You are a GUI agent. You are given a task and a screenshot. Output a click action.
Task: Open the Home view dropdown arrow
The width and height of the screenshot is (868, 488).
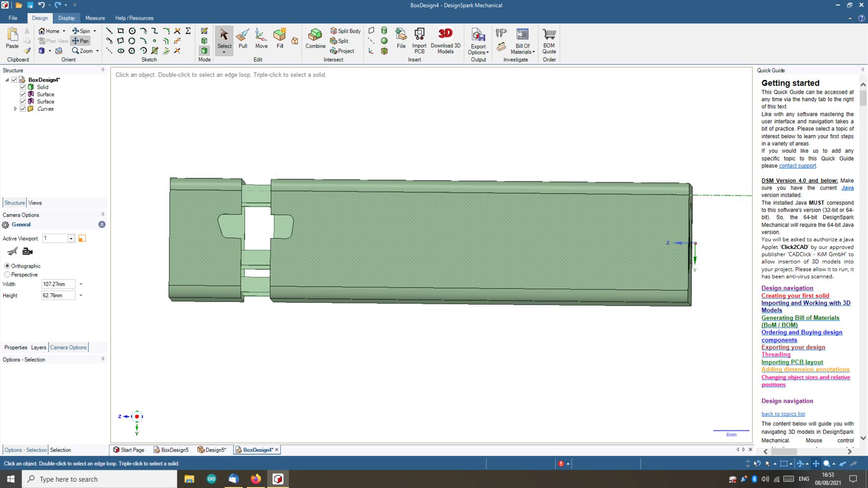pos(64,31)
